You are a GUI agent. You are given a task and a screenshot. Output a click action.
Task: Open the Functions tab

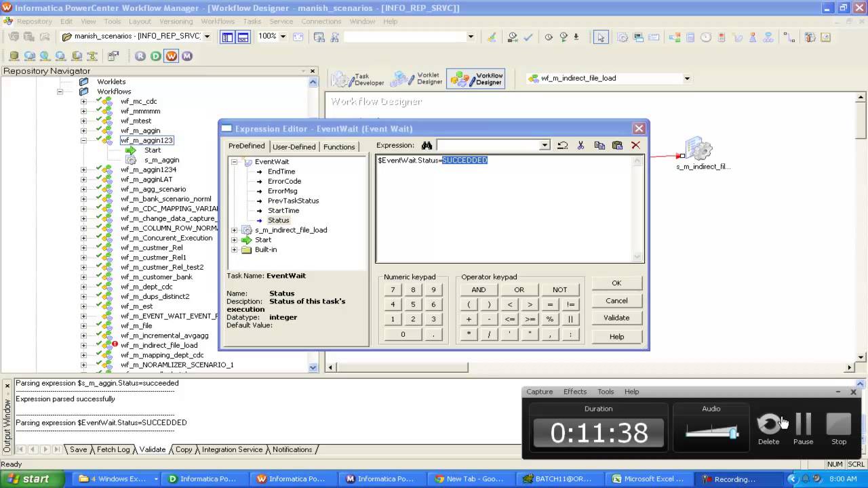tap(339, 146)
